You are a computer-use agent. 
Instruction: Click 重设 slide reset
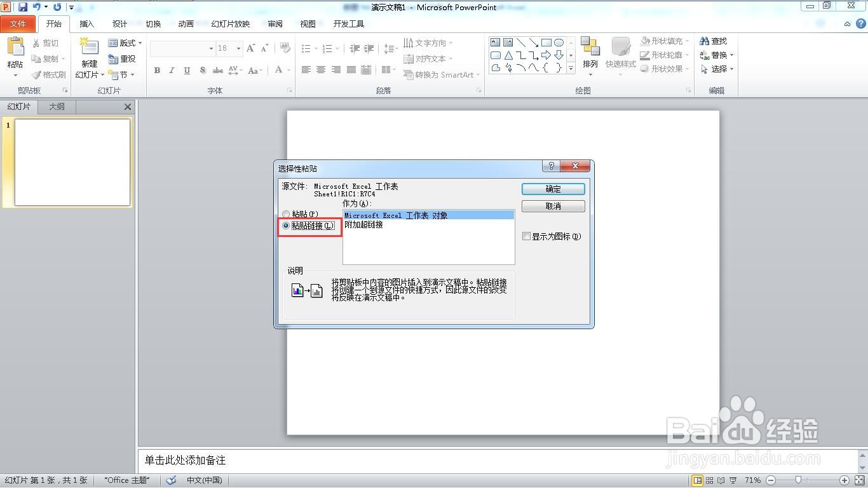click(122, 59)
